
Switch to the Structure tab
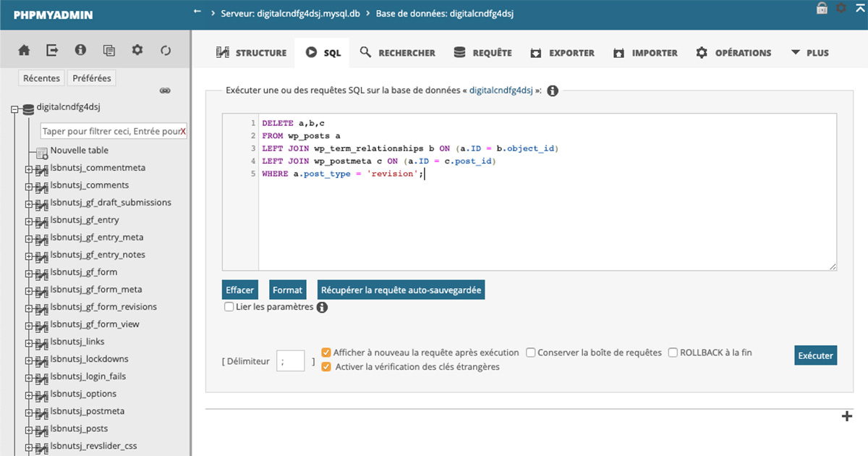251,53
